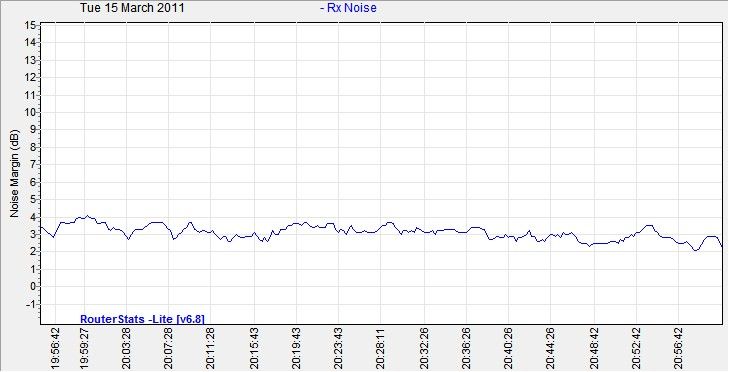
Task: Click the y-axis value -1
Action: [x=32, y=304]
